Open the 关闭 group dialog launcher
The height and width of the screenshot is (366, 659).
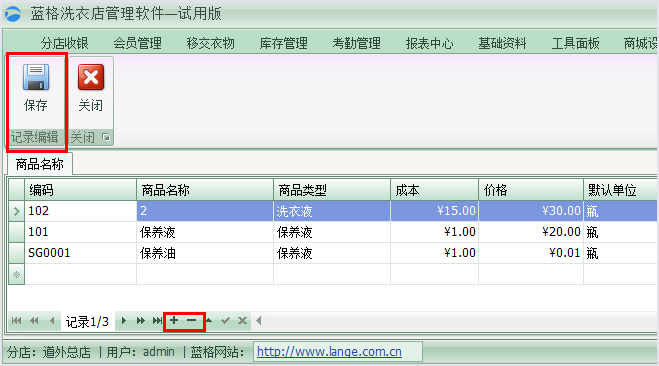tap(106, 137)
